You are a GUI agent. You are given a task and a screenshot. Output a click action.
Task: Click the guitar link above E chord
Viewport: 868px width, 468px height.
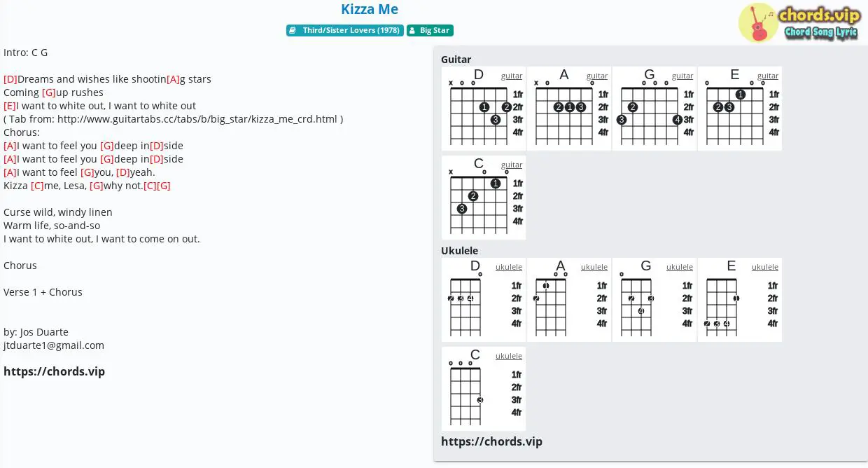tap(768, 76)
